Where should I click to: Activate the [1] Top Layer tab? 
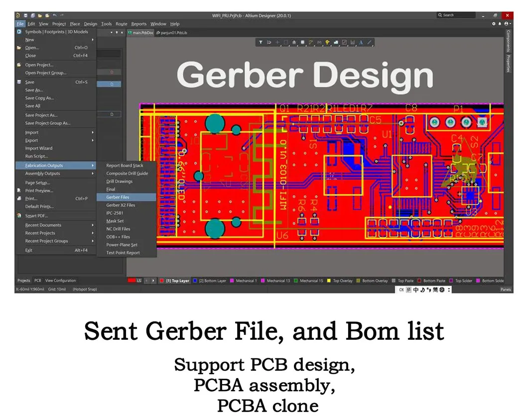177,281
